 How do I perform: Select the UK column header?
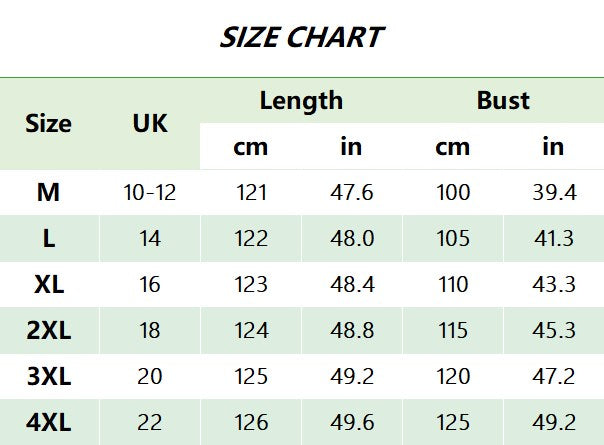click(x=150, y=124)
